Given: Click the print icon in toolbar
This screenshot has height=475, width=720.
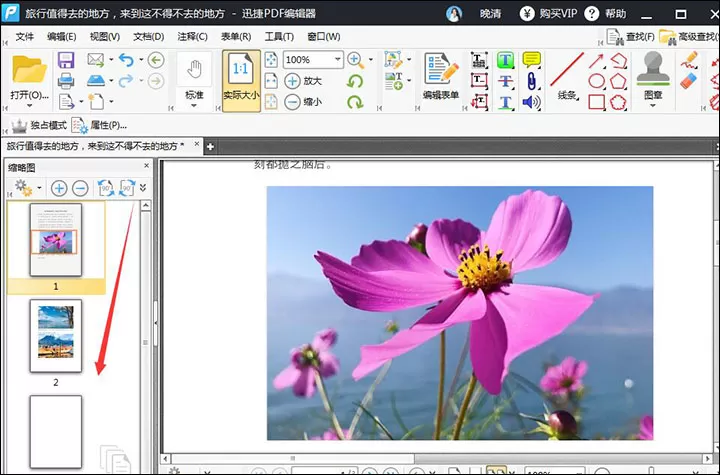Looking at the screenshot, I should click(x=66, y=81).
